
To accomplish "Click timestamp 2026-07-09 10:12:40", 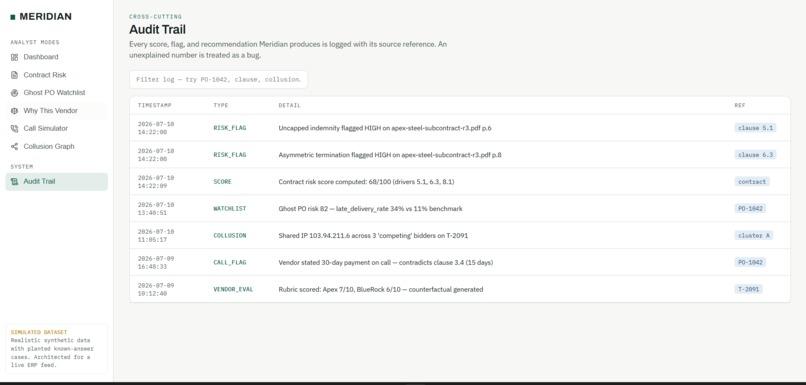I will tap(156, 289).
